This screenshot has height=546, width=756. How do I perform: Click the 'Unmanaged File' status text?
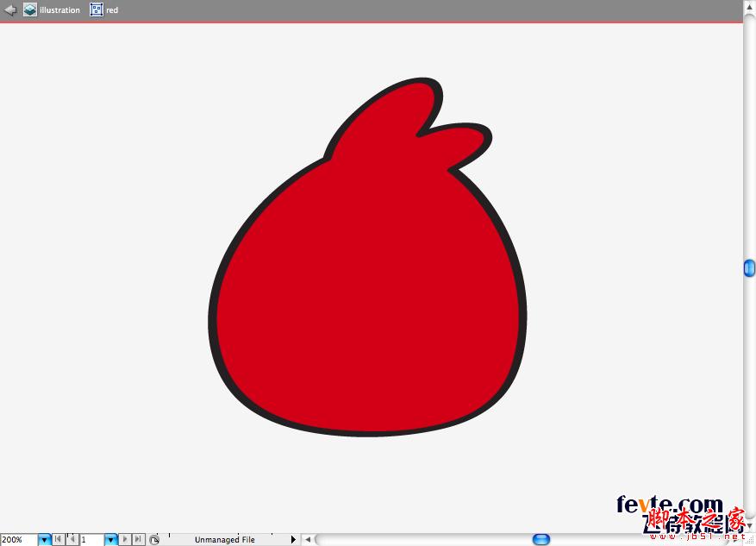(225, 540)
